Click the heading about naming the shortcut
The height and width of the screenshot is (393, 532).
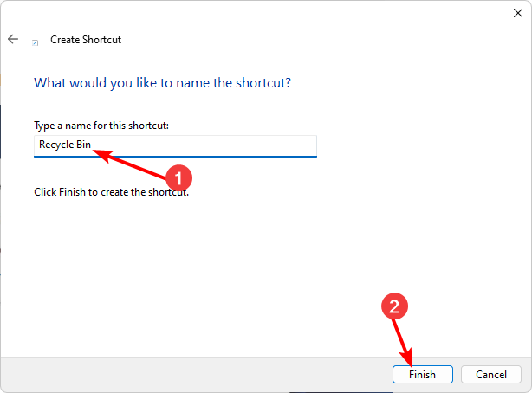161,83
